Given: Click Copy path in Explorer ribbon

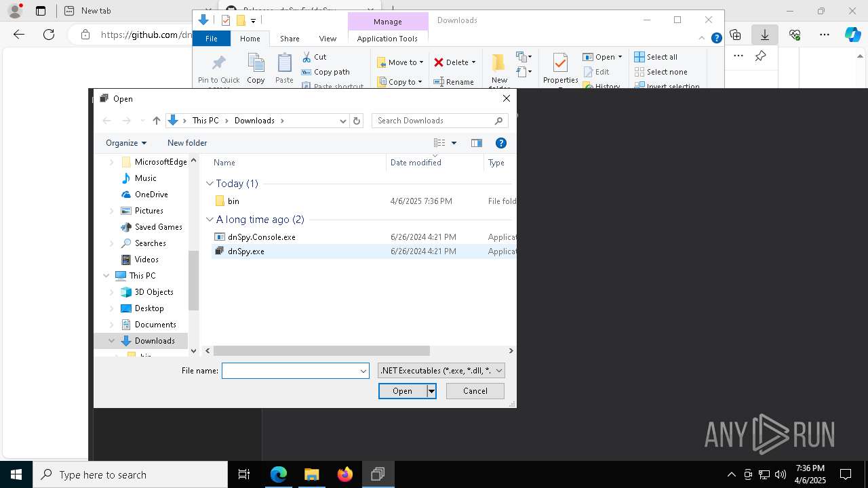Looking at the screenshot, I should tap(325, 72).
